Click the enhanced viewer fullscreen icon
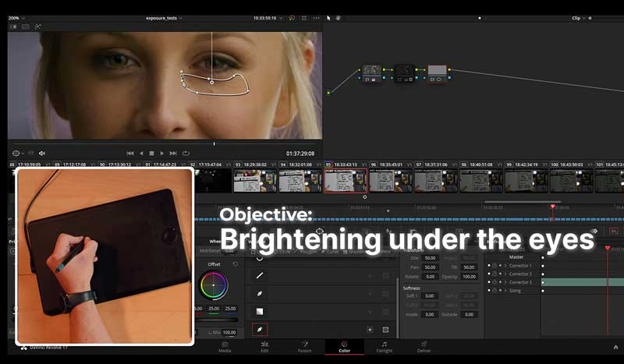The image size is (624, 364). tap(304, 18)
